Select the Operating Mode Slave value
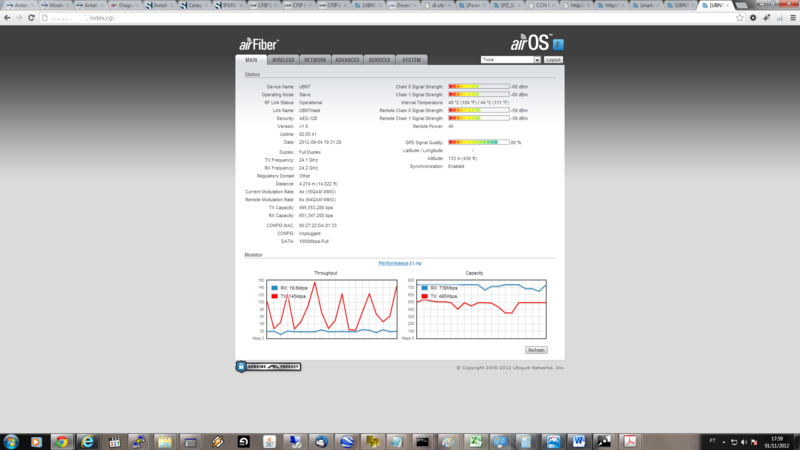This screenshot has height=450, width=800. pos(305,95)
